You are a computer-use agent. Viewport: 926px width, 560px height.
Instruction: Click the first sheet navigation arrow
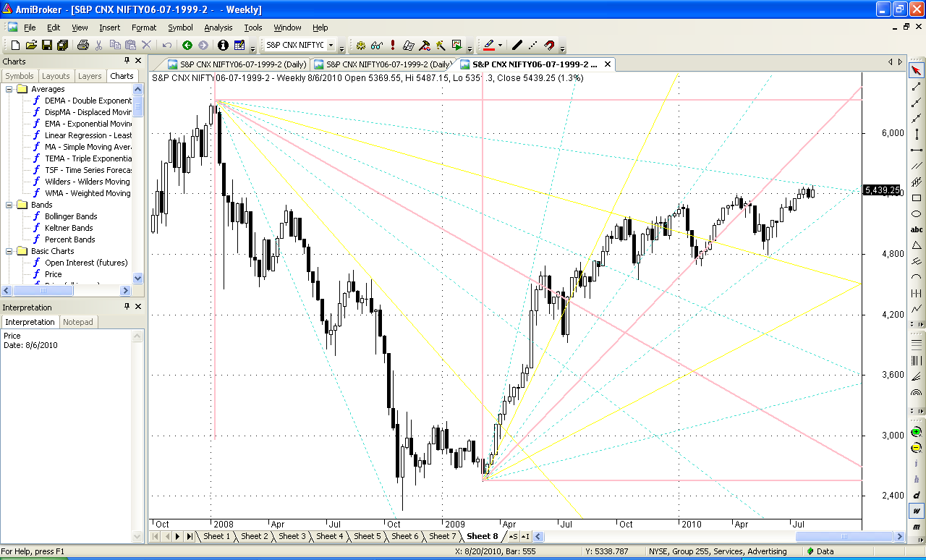[x=156, y=536]
